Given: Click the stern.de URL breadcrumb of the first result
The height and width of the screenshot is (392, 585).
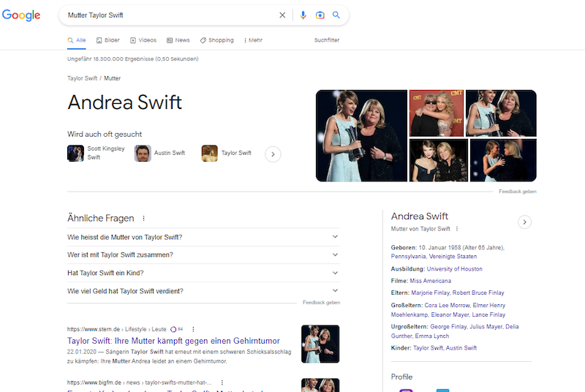Looking at the screenshot, I should pyautogui.click(x=117, y=329).
